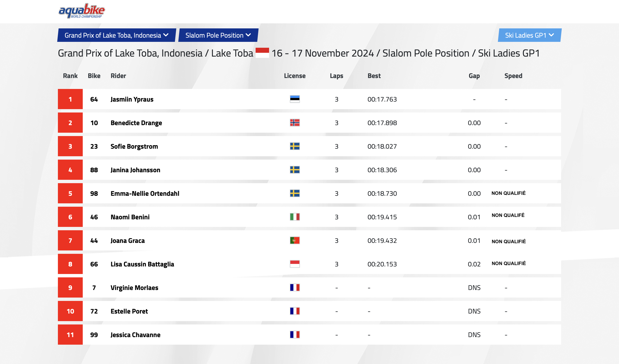The height and width of the screenshot is (364, 619).
Task: Click the Monaco flag for Lisa Caussin Battaglia
Action: coord(295,264)
